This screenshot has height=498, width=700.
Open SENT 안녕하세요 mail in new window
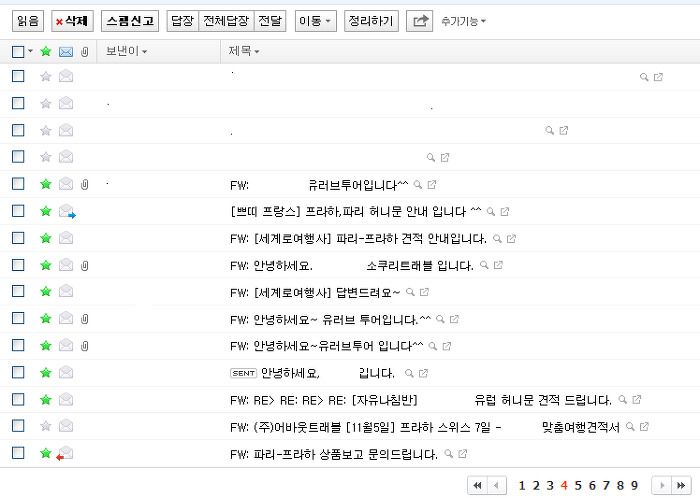pyautogui.click(x=424, y=373)
